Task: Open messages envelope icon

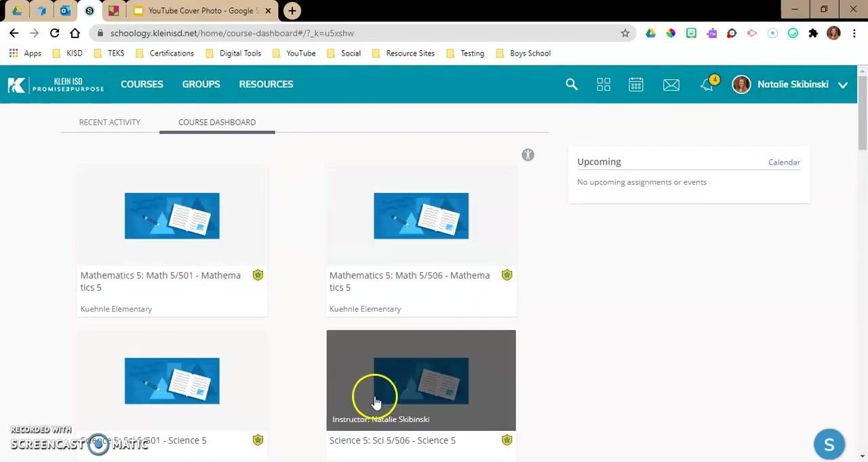Action: (x=671, y=85)
